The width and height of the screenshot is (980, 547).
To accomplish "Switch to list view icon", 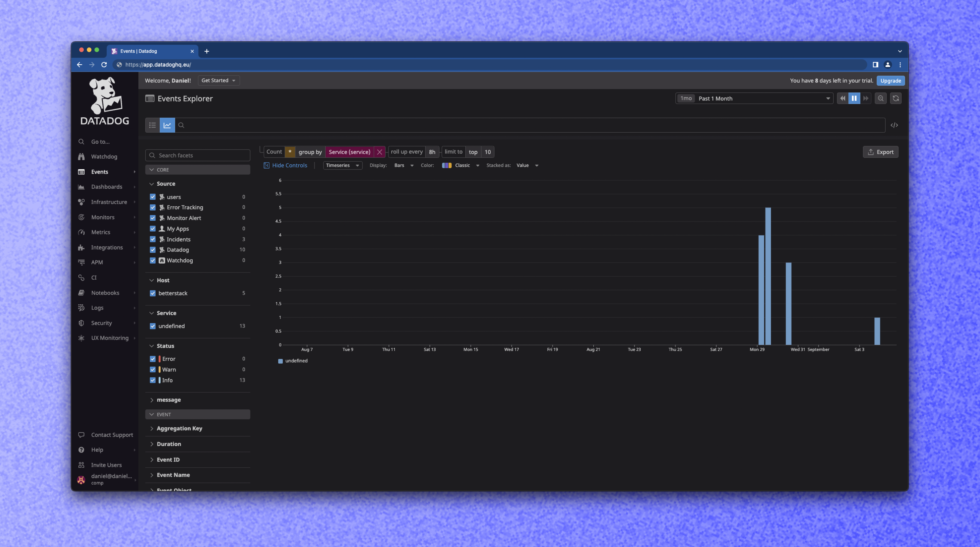I will (x=152, y=125).
